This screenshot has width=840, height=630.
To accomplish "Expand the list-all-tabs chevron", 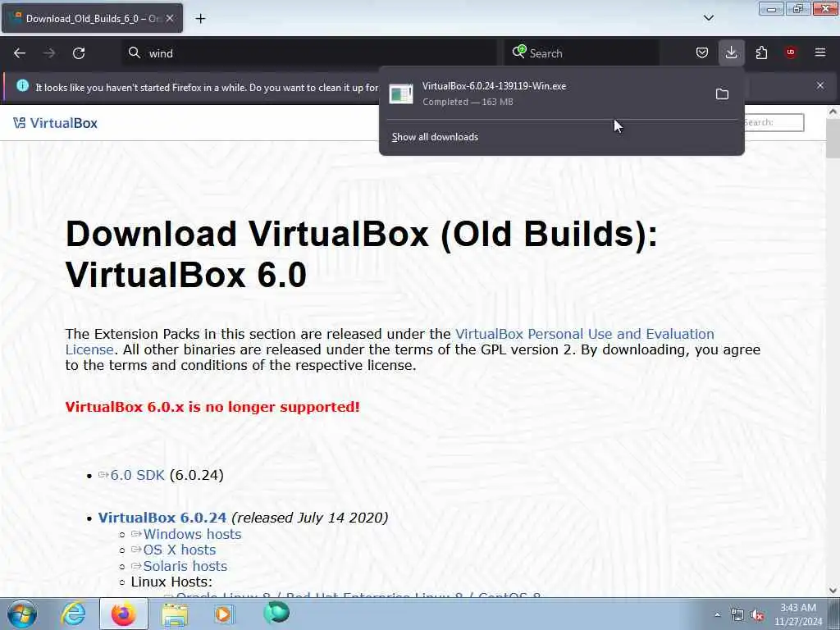I will tap(708, 18).
